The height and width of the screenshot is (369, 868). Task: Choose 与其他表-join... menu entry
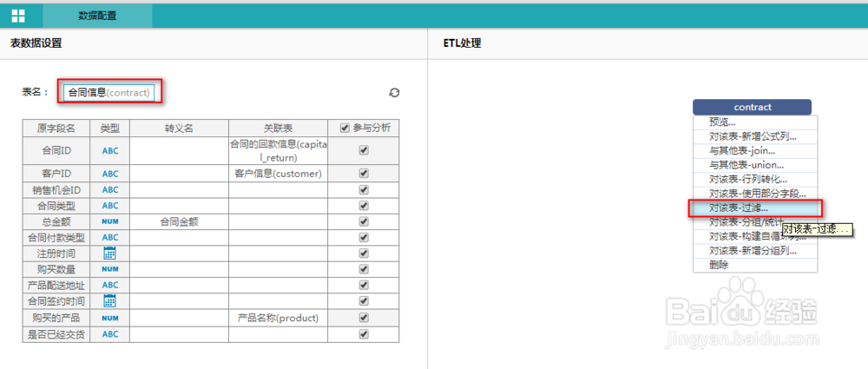[x=755, y=151]
